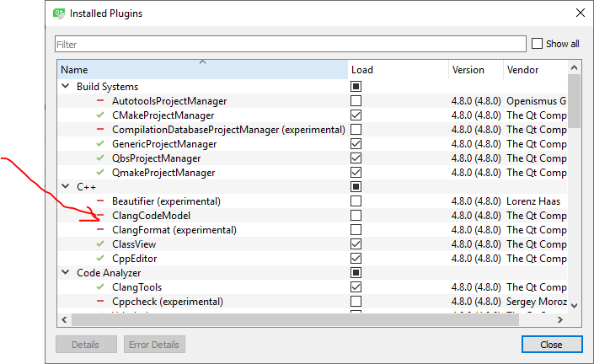Click the vertical scrollbar thumb
Screen dimensions: 594x364
click(x=574, y=101)
